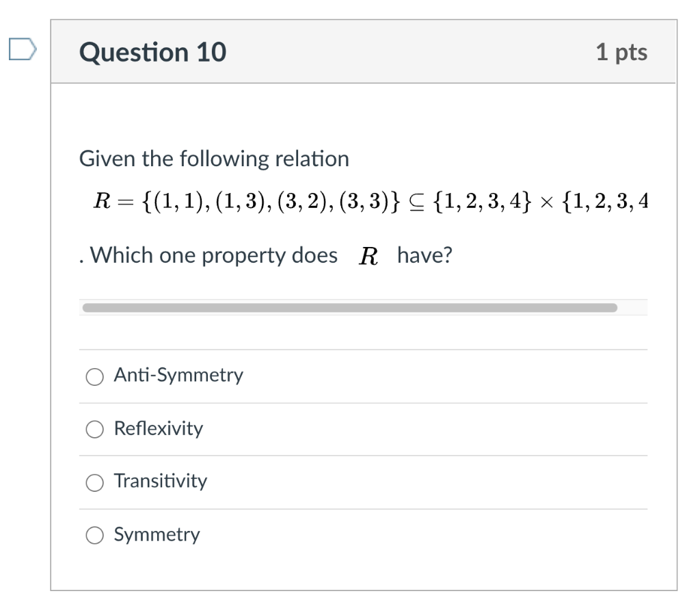Select the Anti-Symmetry radio button
Viewport: 700px width, 600px height.
tap(94, 376)
